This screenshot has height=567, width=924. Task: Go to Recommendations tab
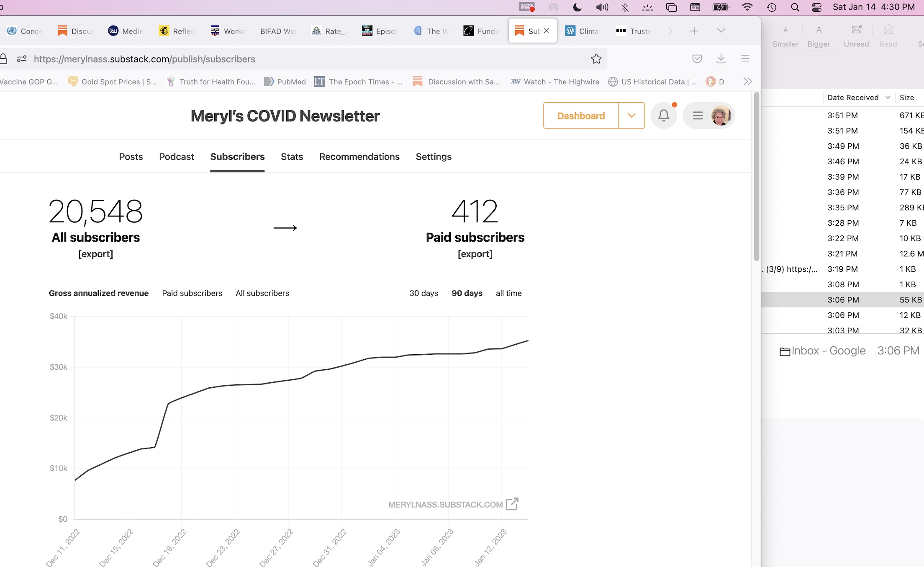pos(359,157)
